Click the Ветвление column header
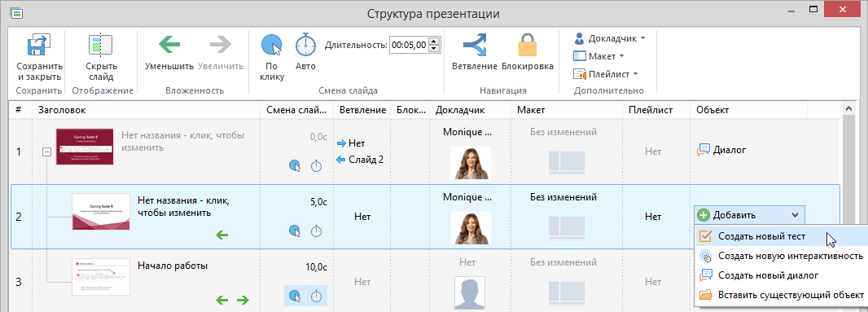 pyautogui.click(x=362, y=110)
